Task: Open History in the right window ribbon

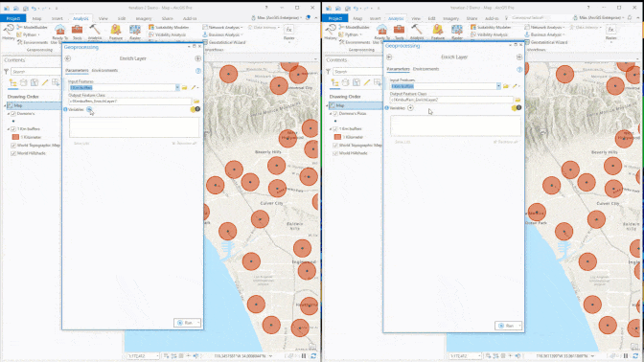Action: (331, 32)
